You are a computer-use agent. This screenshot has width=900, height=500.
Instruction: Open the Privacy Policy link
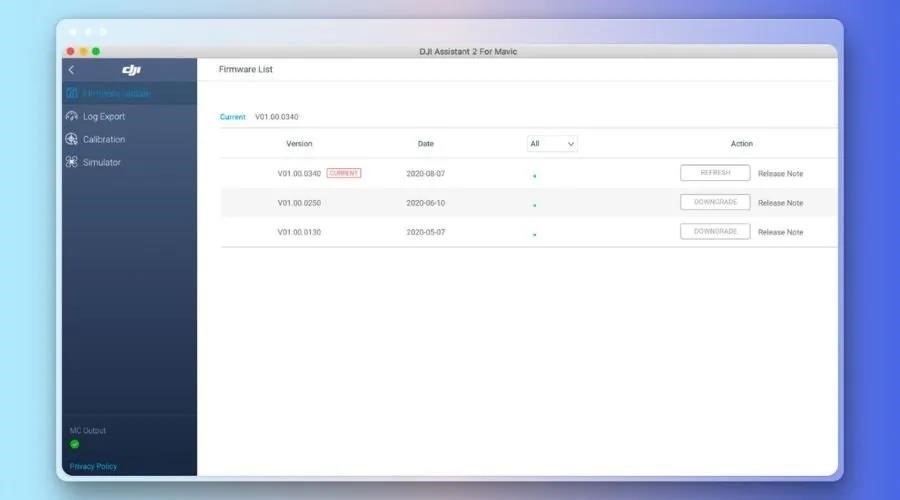coord(93,466)
